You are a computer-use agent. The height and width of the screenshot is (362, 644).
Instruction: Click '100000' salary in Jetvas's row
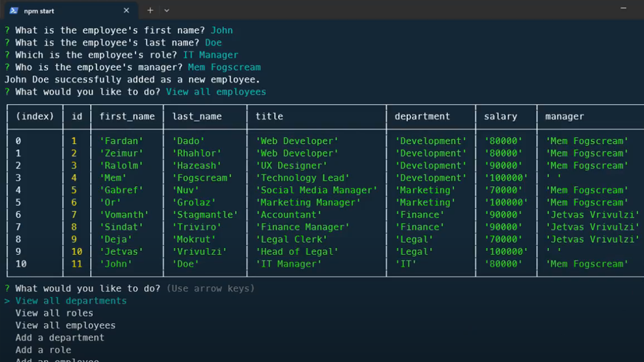pos(506,251)
